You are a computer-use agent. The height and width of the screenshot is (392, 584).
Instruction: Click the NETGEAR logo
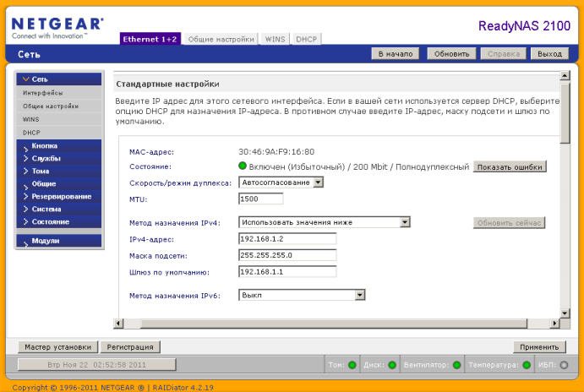pos(57,28)
